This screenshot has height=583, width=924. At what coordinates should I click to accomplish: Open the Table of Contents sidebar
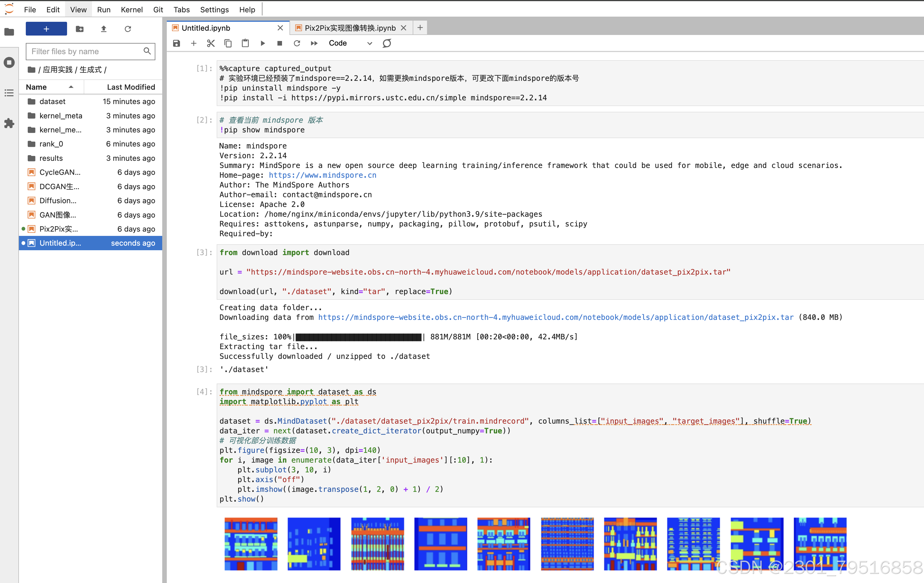[9, 93]
